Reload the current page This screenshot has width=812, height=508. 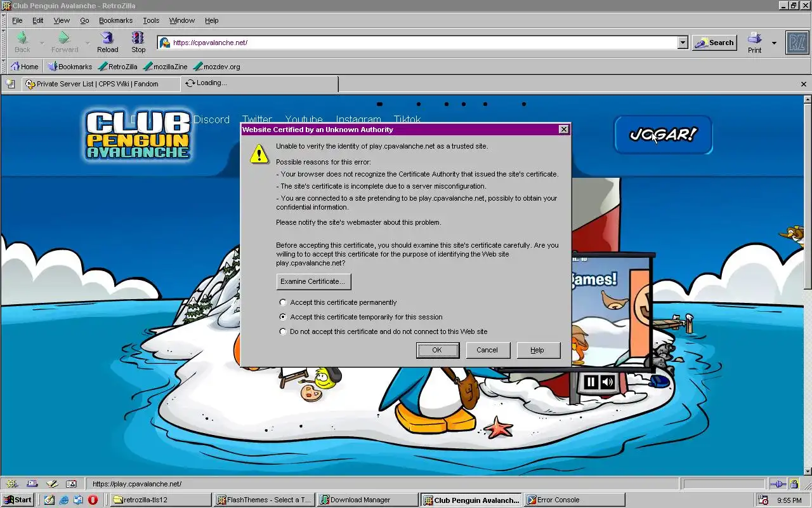(107, 43)
